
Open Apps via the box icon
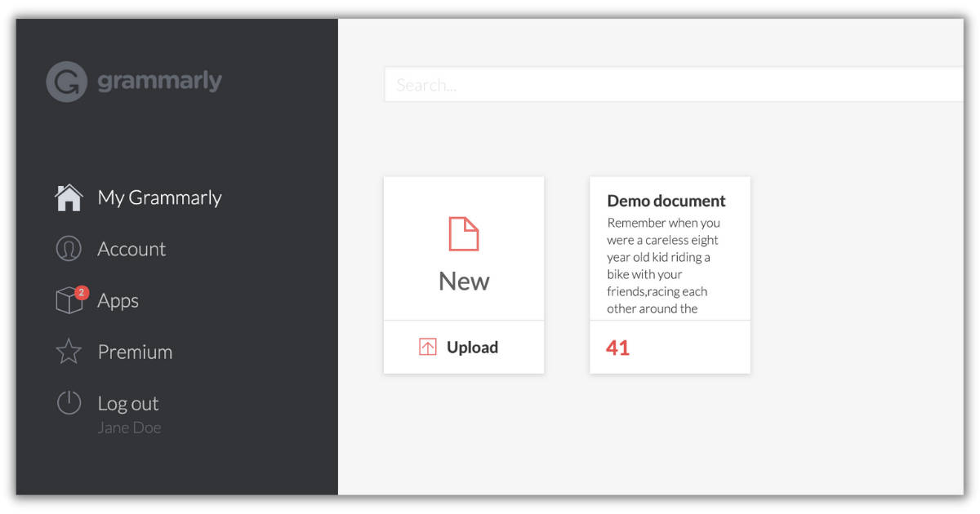coord(69,300)
